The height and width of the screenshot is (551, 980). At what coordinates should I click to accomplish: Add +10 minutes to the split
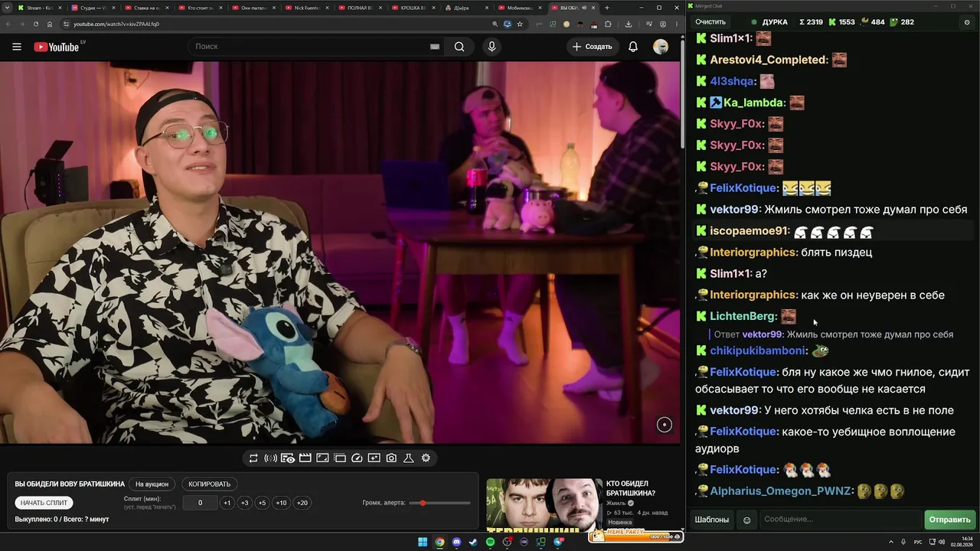(281, 503)
